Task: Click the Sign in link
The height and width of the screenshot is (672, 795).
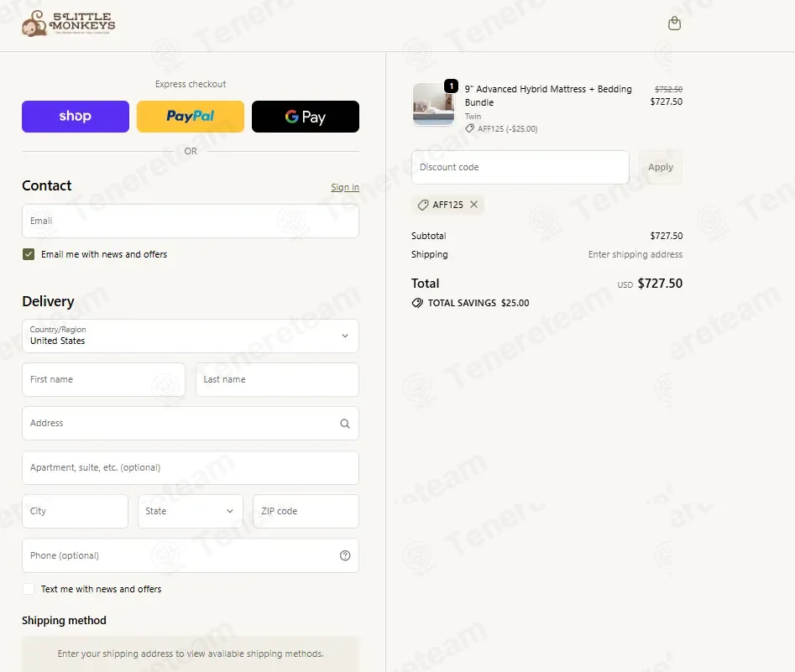Action: [x=345, y=187]
